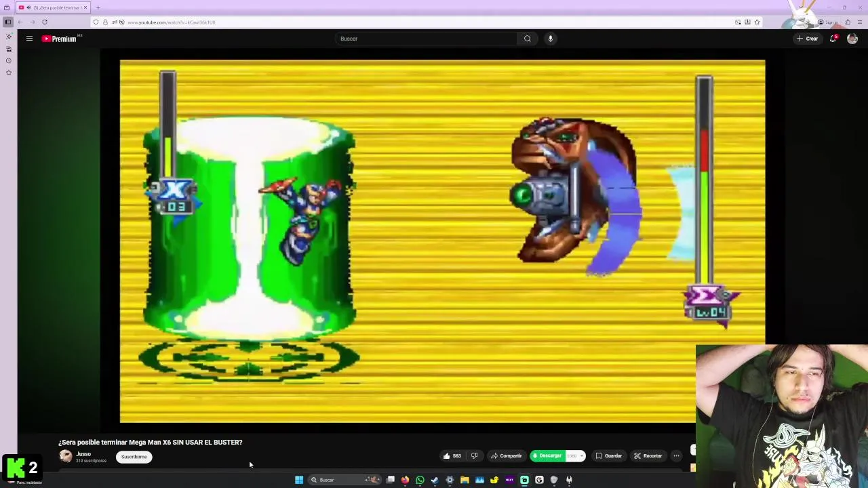Click the youtube.com address bar URL
This screenshot has width=868, height=488.
point(171,22)
